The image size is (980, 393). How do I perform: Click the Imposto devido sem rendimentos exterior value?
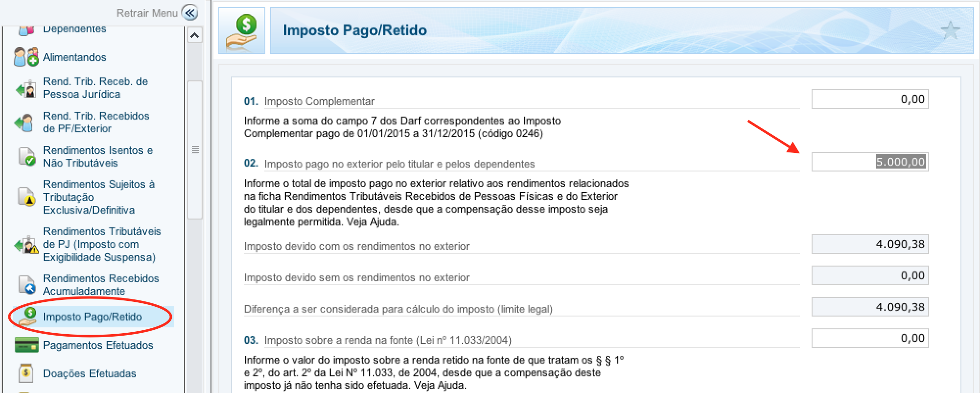[870, 275]
